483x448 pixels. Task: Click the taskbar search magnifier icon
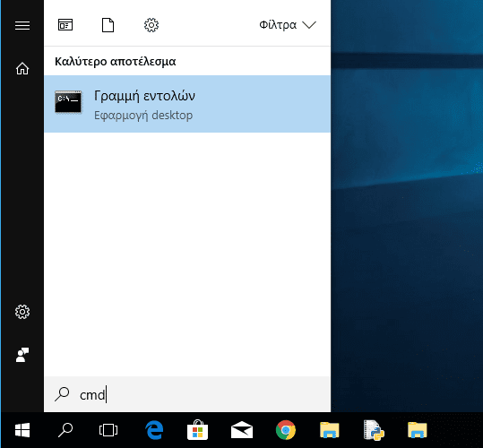(65, 430)
